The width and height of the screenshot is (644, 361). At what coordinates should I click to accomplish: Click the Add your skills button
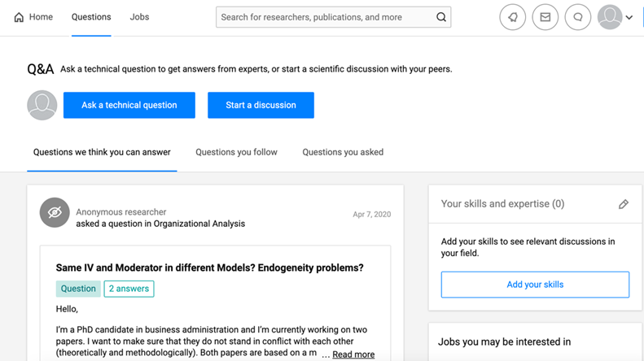tap(535, 285)
